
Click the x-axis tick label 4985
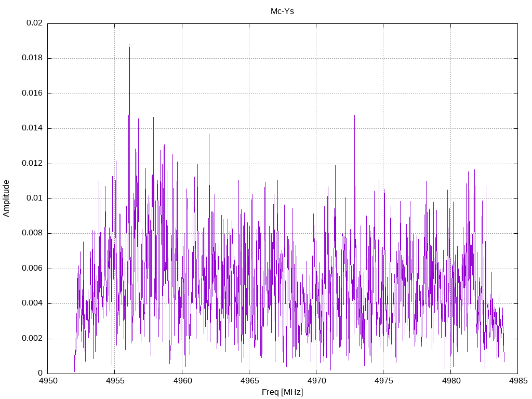pyautogui.click(x=518, y=381)
